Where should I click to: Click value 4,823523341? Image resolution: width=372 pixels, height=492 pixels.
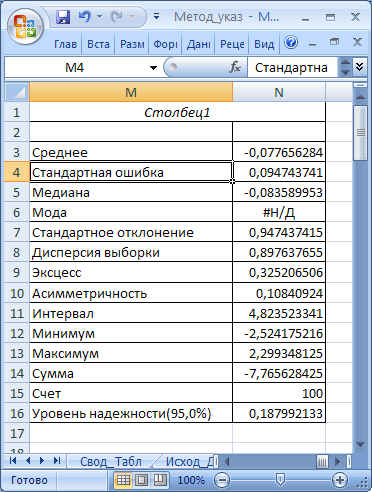pyautogui.click(x=279, y=313)
